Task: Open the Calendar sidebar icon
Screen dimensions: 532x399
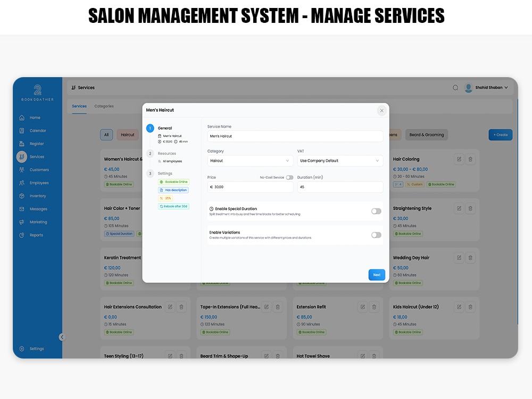Action: point(22,131)
